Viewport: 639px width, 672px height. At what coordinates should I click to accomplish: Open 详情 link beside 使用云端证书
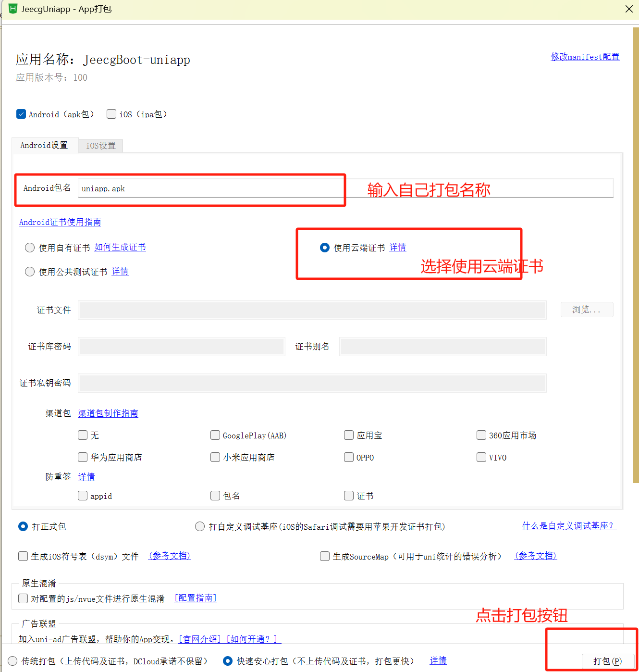point(398,247)
